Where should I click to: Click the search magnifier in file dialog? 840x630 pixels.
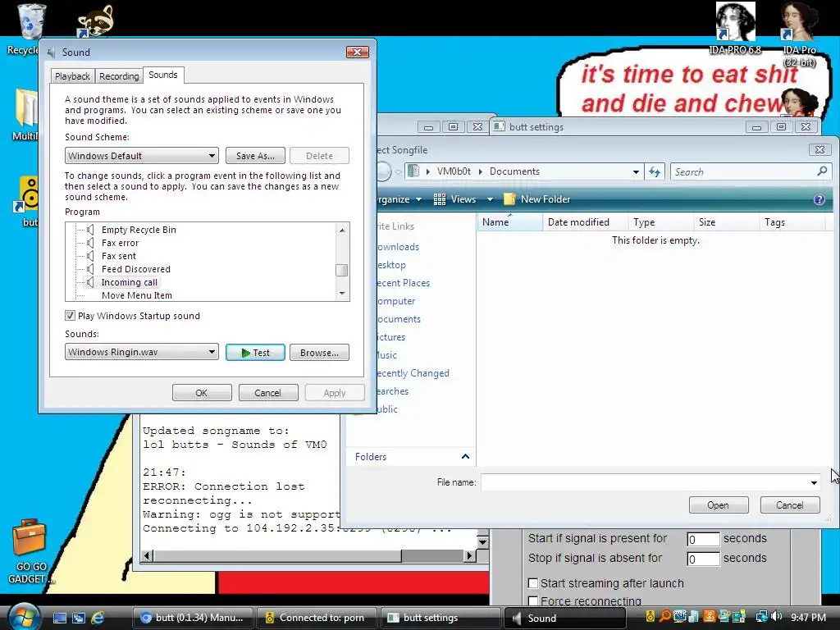point(822,171)
